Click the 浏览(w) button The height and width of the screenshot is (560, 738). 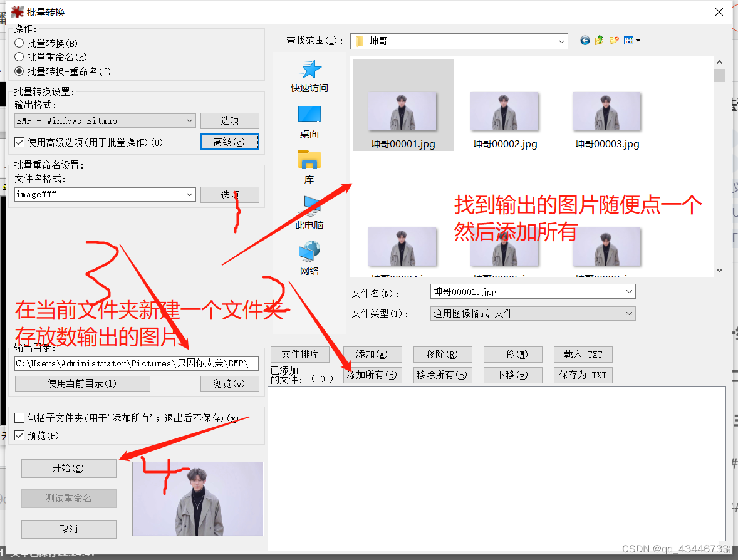coord(230,384)
